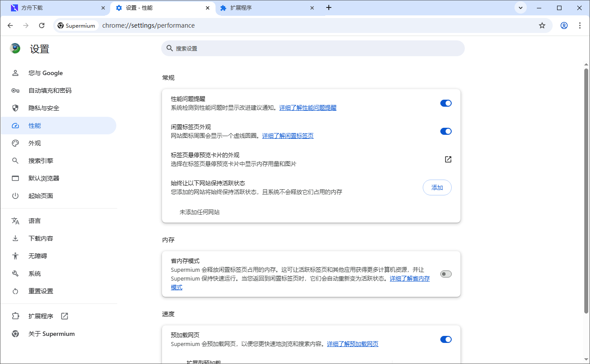
Task: Open the tab search dropdown
Action: pyautogui.click(x=520, y=7)
